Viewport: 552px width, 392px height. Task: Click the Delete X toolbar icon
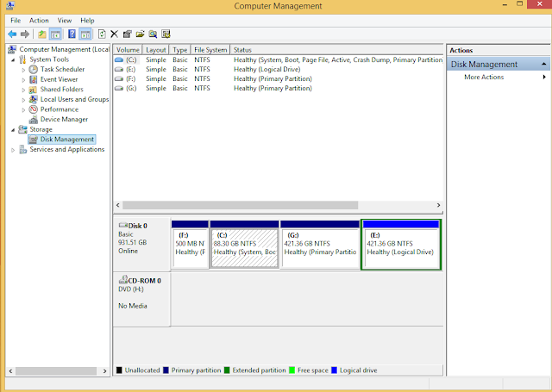(114, 34)
